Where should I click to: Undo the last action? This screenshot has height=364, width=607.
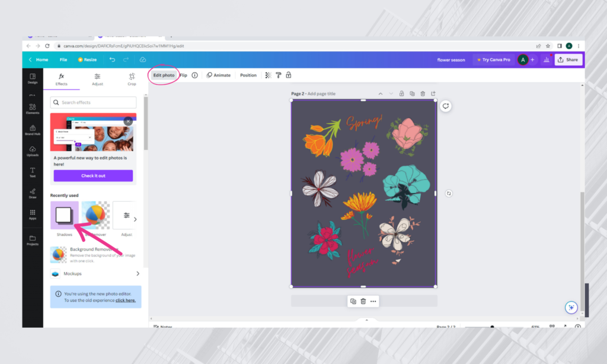[x=112, y=60]
